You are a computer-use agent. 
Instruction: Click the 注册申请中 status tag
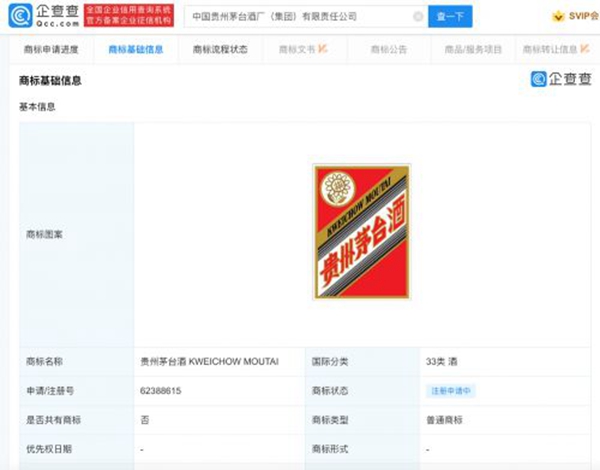(450, 391)
